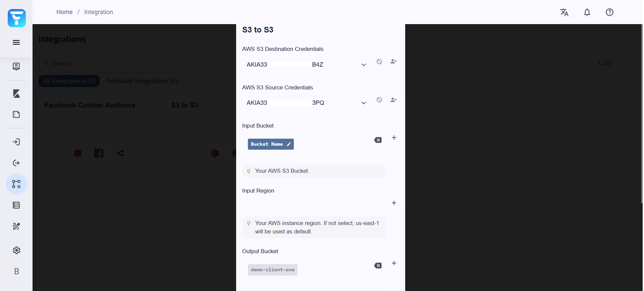Open the contacts icon in the sidebar
The height and width of the screenshot is (291, 644).
pos(16,66)
